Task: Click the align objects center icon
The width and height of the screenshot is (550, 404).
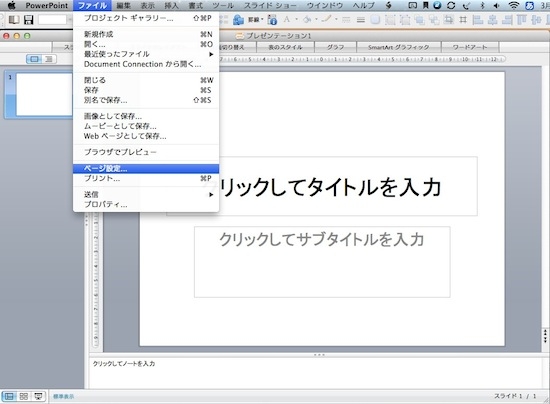Action: [492, 20]
